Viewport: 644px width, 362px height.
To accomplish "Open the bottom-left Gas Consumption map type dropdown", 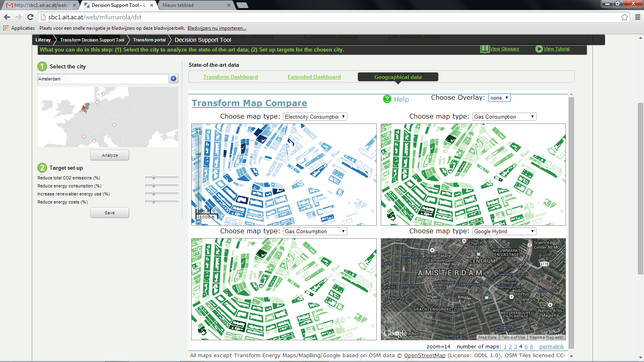I will [x=315, y=231].
